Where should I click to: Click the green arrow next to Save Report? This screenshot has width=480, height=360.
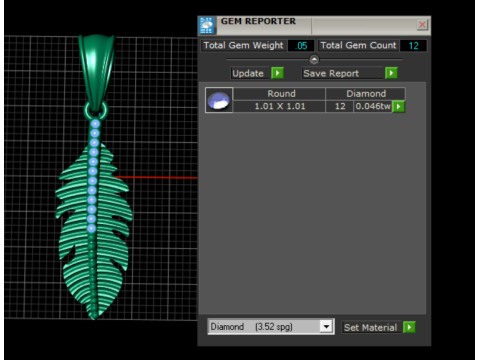(391, 73)
